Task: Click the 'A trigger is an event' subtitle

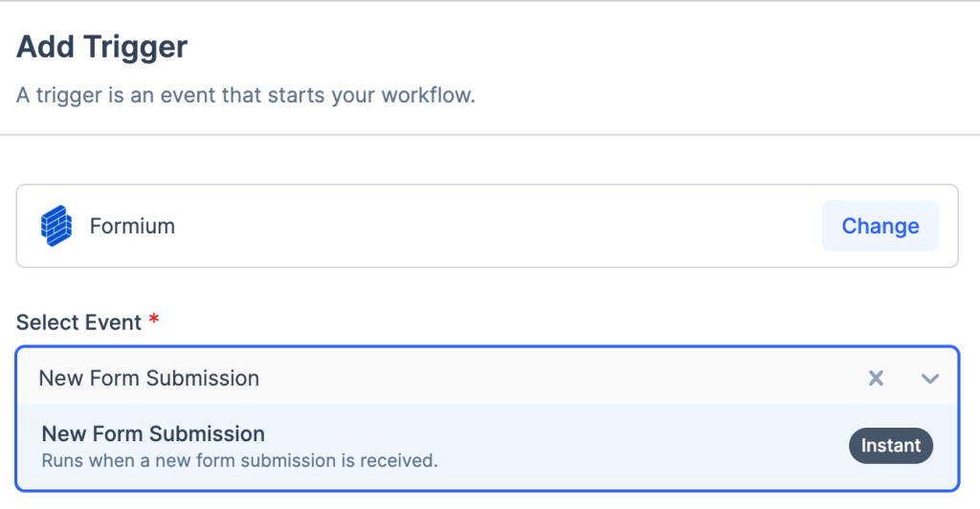Action: coord(246,97)
